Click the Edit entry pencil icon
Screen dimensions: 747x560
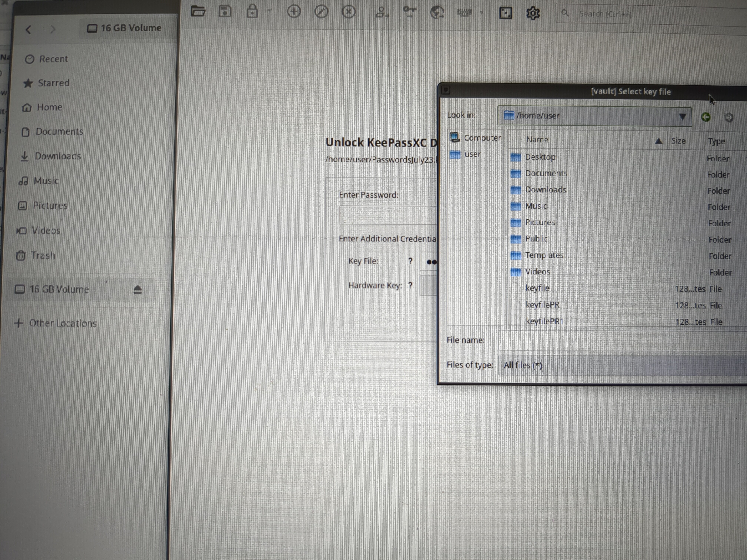[321, 12]
